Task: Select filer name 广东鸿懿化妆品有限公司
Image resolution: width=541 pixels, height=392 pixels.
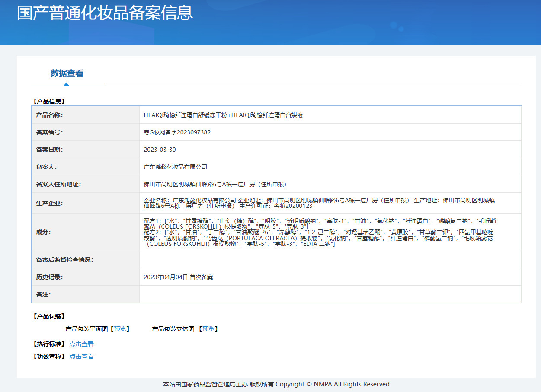Action: click(x=176, y=167)
